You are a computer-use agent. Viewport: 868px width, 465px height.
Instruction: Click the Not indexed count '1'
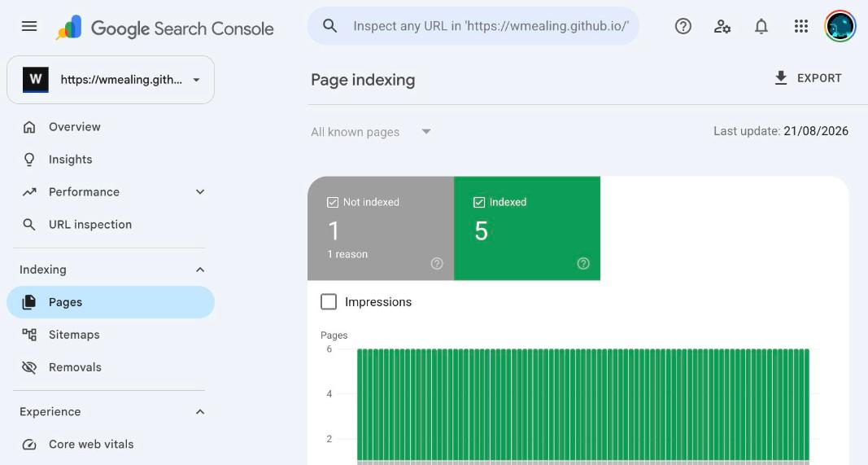(334, 231)
